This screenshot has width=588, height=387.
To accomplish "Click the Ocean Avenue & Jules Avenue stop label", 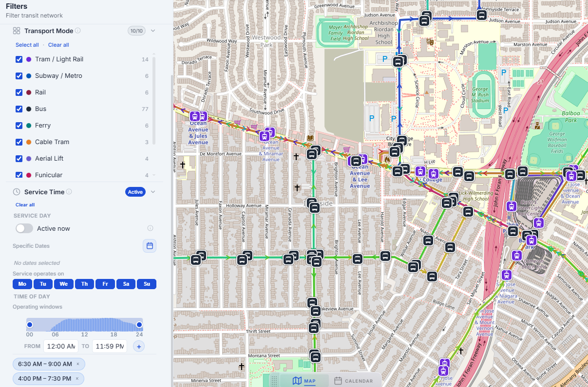I will click(198, 133).
